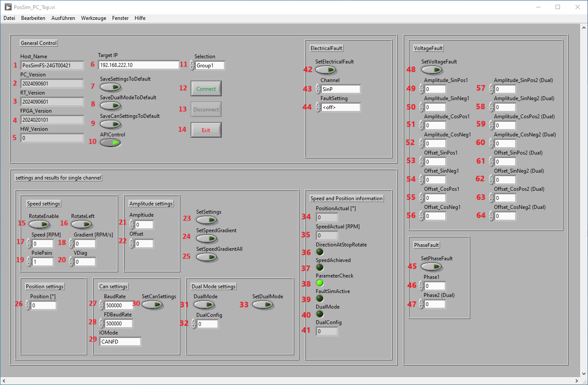Viewport: 588px width, 385px height.
Task: Open the FaultSetting <off> ring selector
Action: 318,107
